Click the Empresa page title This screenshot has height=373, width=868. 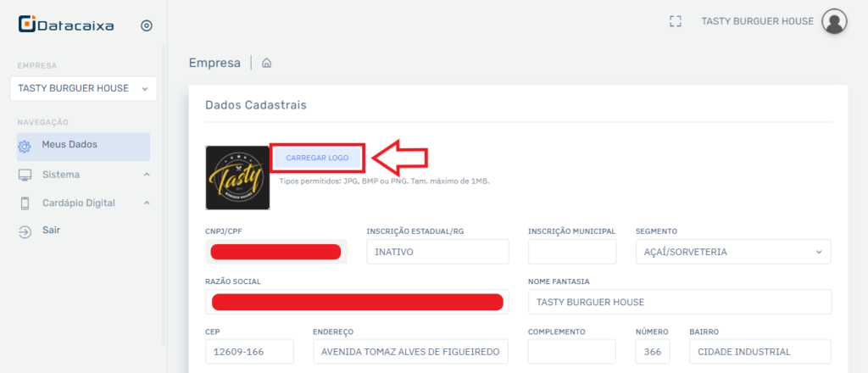click(214, 63)
